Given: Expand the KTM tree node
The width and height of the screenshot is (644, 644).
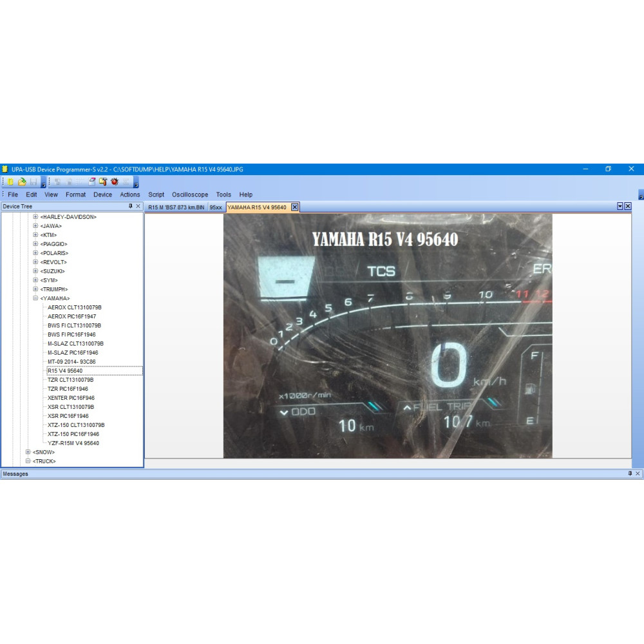Looking at the screenshot, I should tap(35, 235).
